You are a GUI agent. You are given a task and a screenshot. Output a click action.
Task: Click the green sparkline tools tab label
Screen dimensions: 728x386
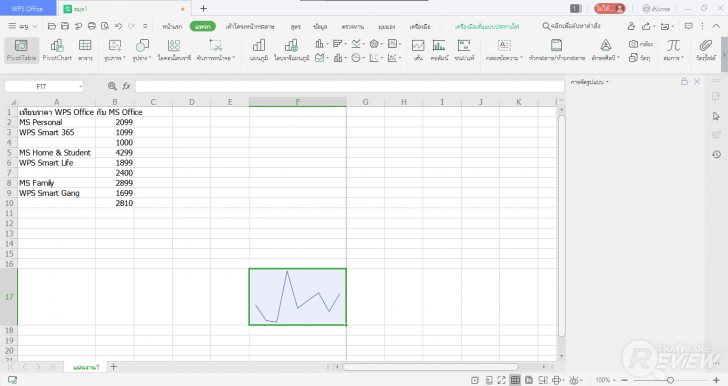(487, 26)
